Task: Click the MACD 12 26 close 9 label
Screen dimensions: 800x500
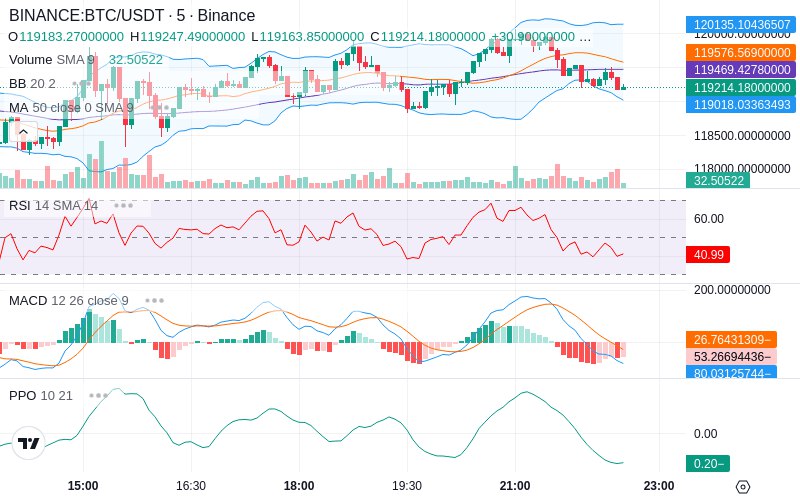Action: tap(69, 301)
